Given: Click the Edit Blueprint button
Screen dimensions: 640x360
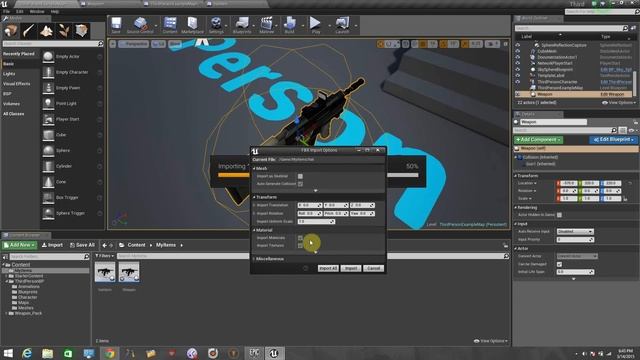Looking at the screenshot, I should [x=614, y=140].
